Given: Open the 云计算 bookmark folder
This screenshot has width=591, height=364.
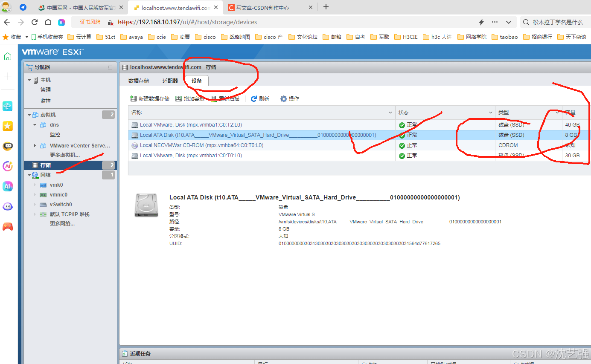Looking at the screenshot, I should coord(79,37).
